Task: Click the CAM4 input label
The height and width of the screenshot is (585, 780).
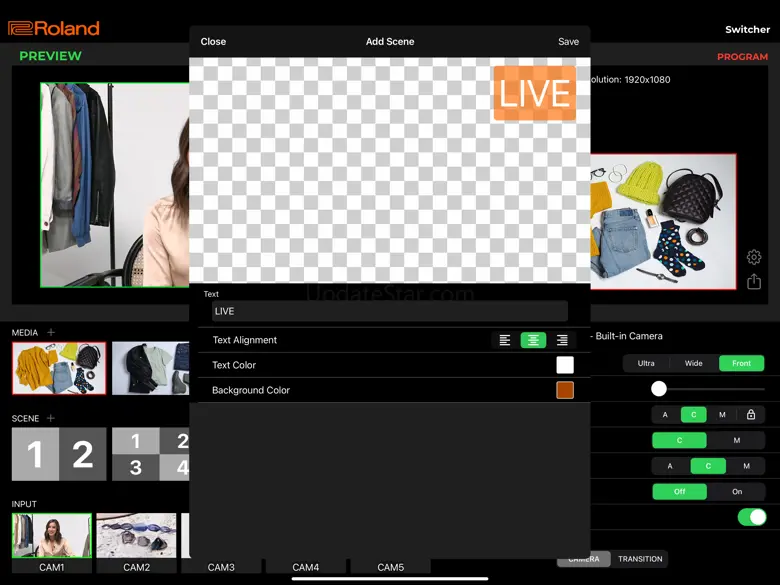Action: 305,567
